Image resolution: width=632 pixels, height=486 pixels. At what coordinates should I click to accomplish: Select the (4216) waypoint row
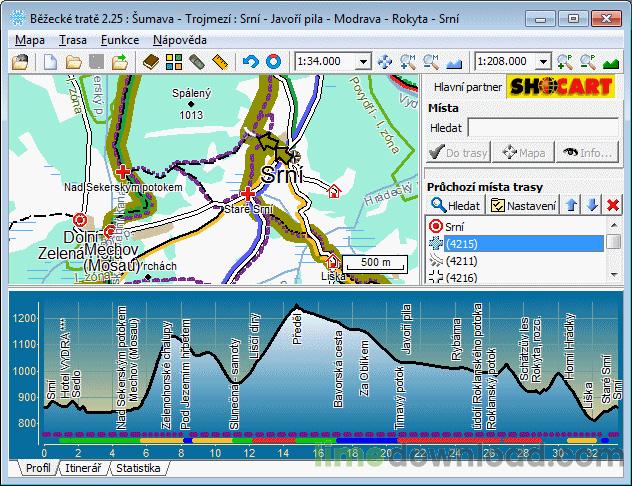tap(516, 277)
